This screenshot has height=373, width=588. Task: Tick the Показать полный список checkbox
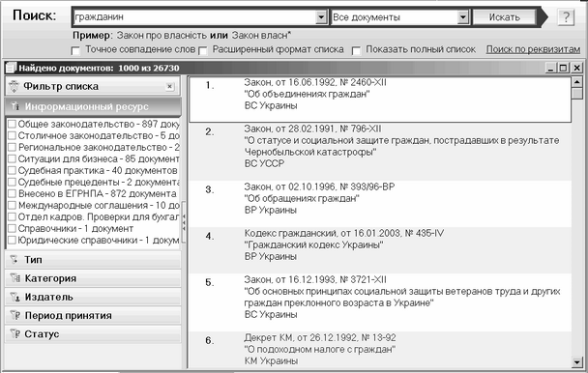coord(356,50)
